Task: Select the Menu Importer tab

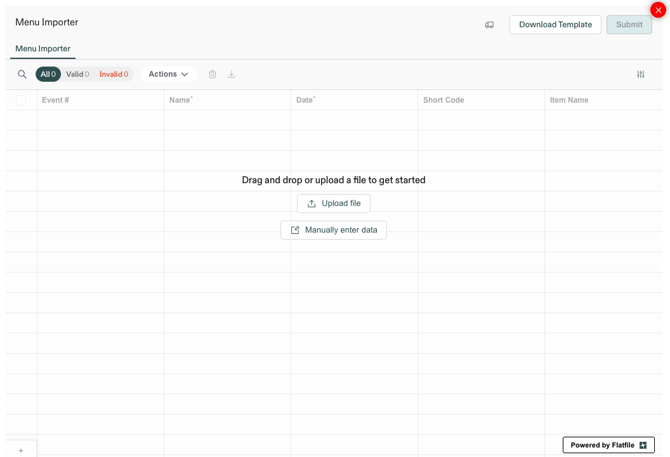Action: 43,48
